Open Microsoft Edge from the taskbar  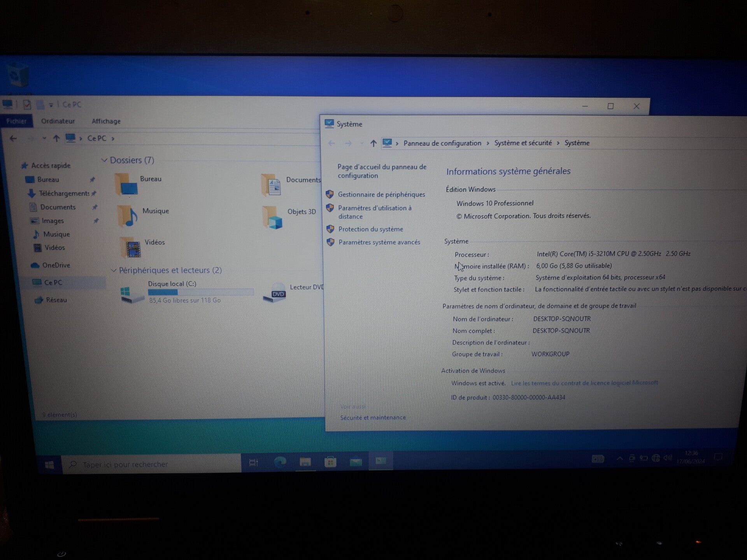(x=280, y=462)
